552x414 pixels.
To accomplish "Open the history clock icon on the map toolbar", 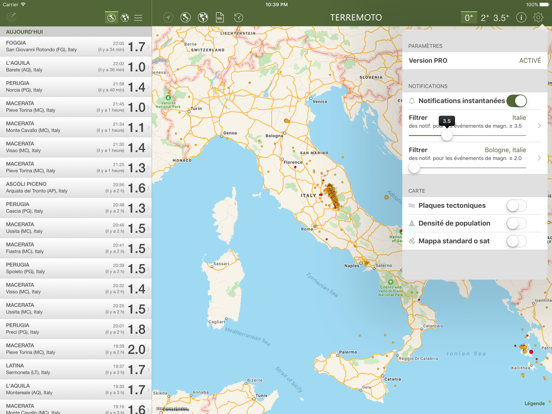I will pos(238,17).
